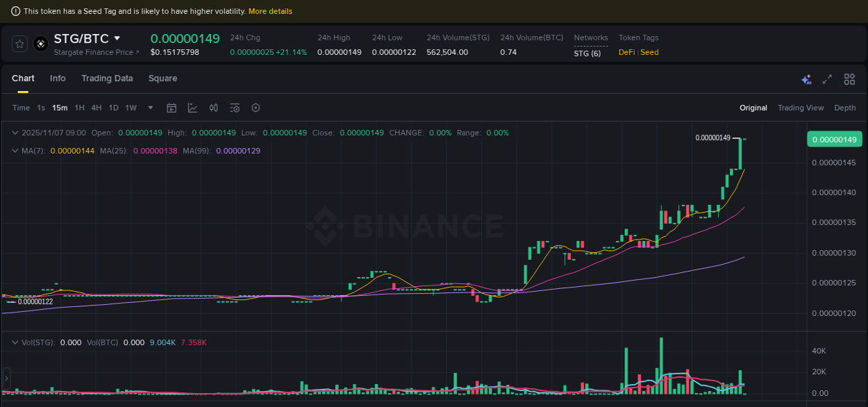Launch the Binance AI assistant icon

coord(806,79)
